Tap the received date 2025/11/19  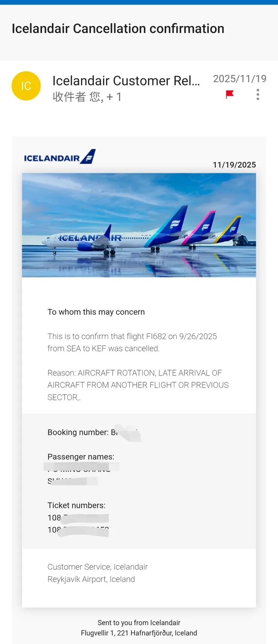pos(240,79)
